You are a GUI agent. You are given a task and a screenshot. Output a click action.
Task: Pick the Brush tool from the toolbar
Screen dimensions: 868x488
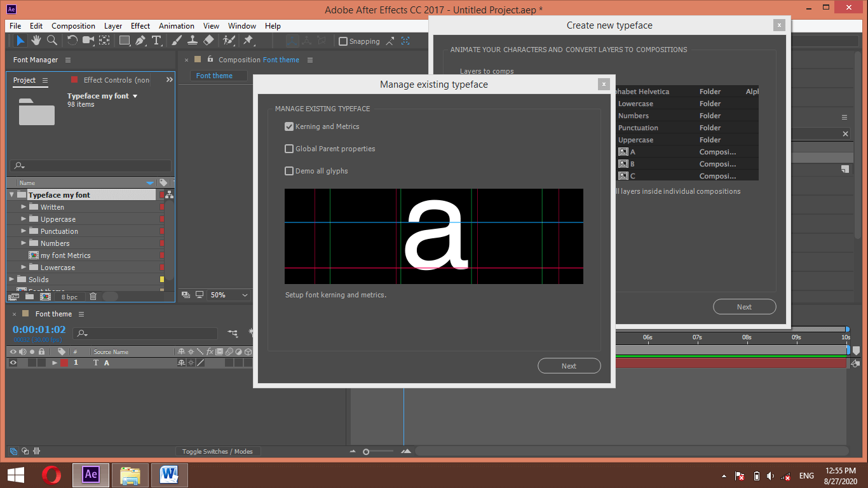coord(176,41)
